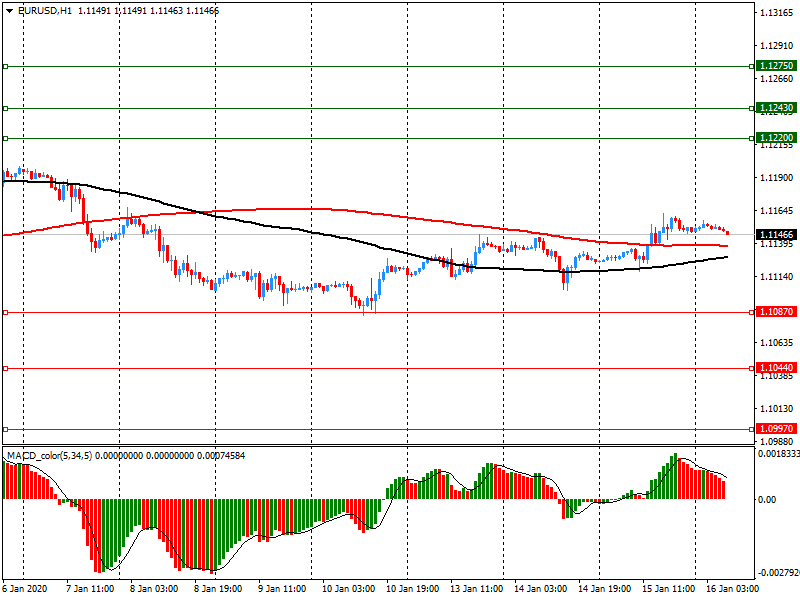Select the 1.12430 green resistance price label
The width and height of the screenshot is (800, 600).
click(776, 108)
